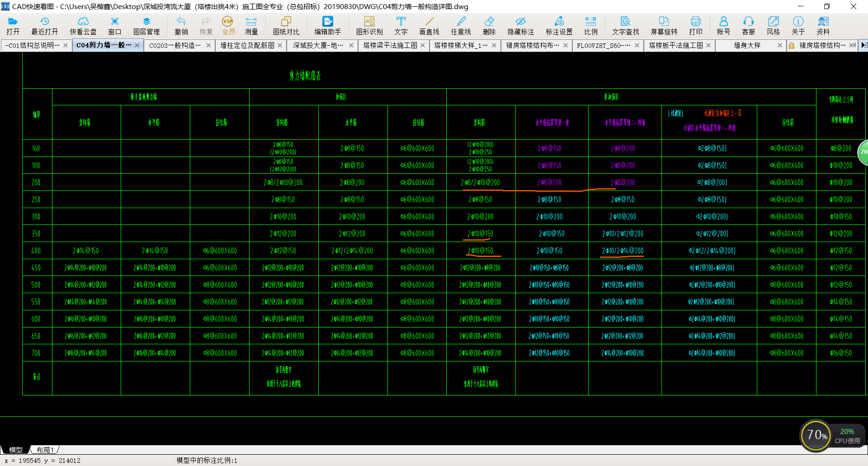Select the 测量 measure tool
The height and width of the screenshot is (466, 868).
[251, 26]
